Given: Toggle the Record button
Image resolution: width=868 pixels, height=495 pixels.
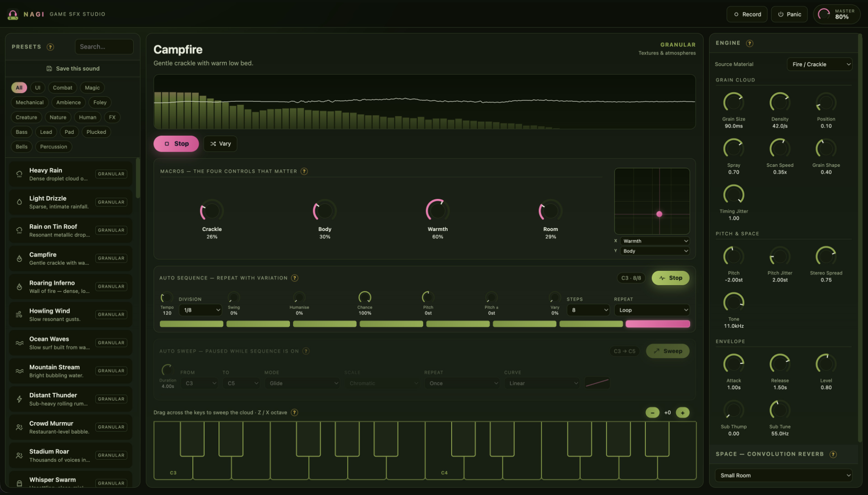Looking at the screenshot, I should click(x=747, y=14).
